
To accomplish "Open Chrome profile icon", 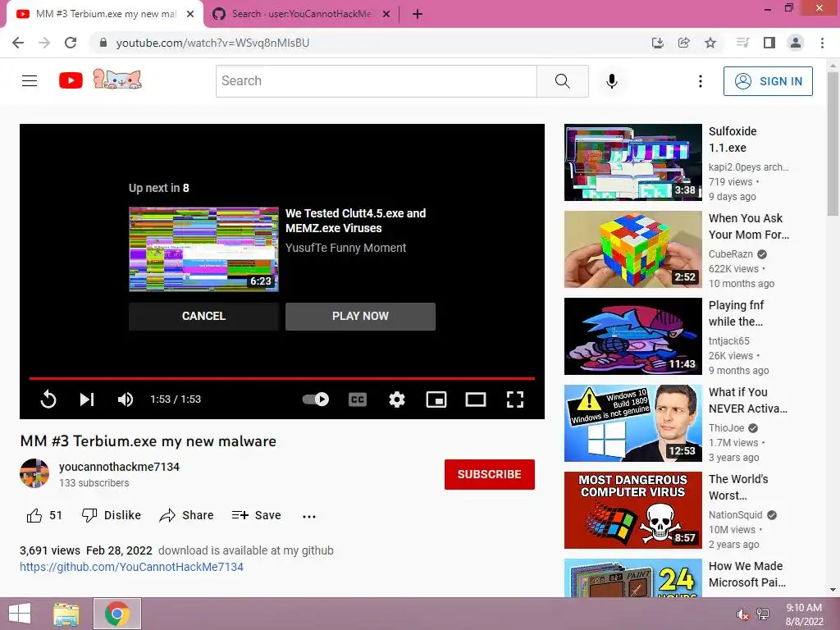I will point(796,43).
